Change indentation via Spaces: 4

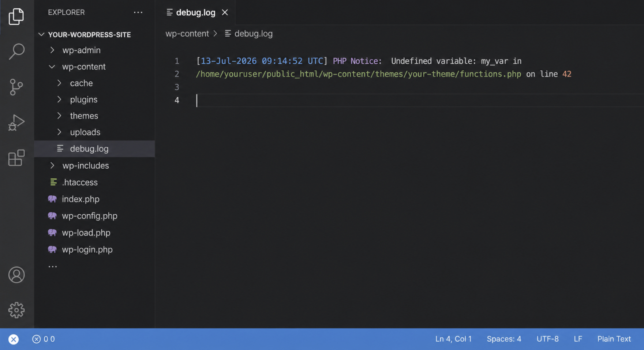(504, 339)
